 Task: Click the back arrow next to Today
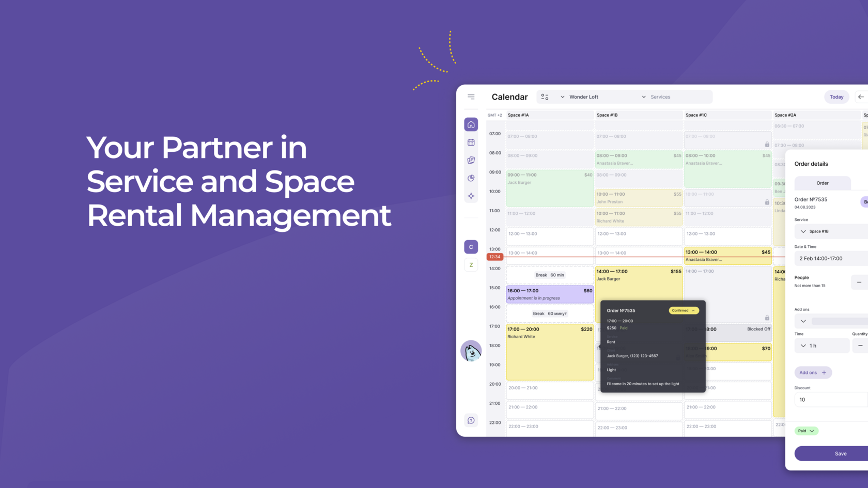tap(861, 97)
